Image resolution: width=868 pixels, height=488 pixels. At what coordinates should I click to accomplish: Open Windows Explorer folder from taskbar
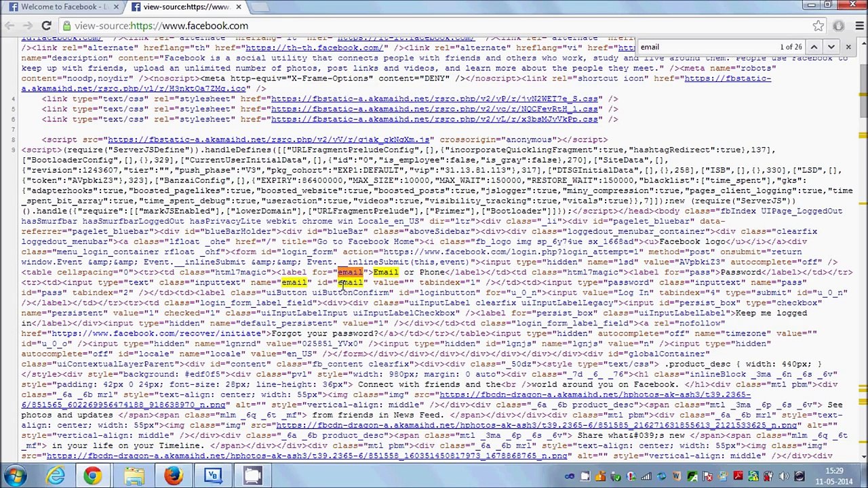coord(134,476)
